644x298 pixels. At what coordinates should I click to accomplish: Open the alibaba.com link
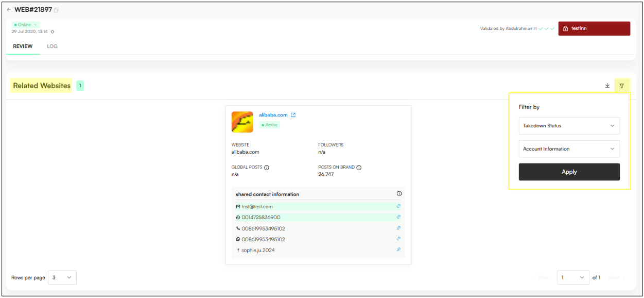coord(273,115)
